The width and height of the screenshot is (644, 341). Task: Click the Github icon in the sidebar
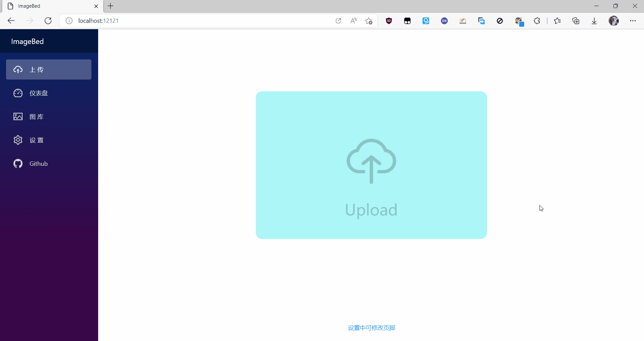[x=18, y=164]
